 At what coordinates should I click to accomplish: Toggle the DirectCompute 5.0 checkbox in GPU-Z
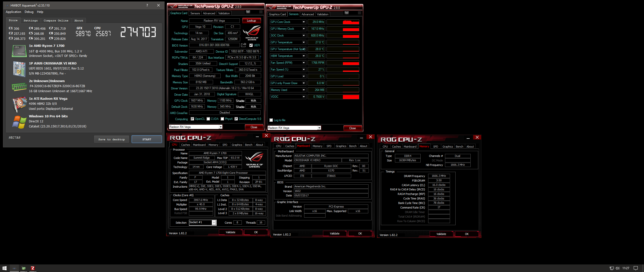pyautogui.click(x=236, y=119)
